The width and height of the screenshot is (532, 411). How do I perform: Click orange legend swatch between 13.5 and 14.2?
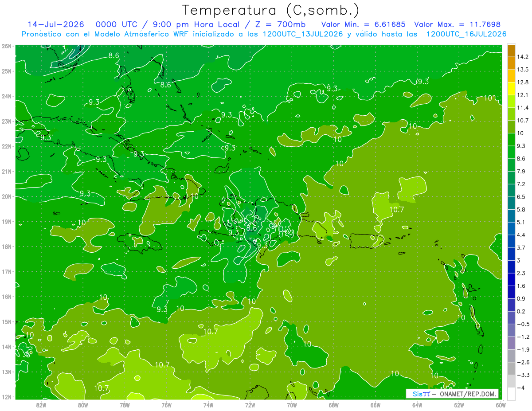511,63
